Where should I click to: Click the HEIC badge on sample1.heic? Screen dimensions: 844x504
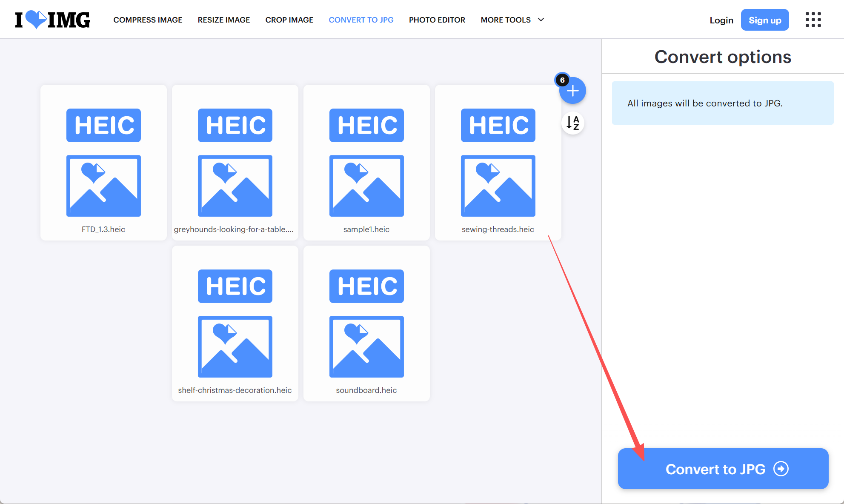click(366, 125)
